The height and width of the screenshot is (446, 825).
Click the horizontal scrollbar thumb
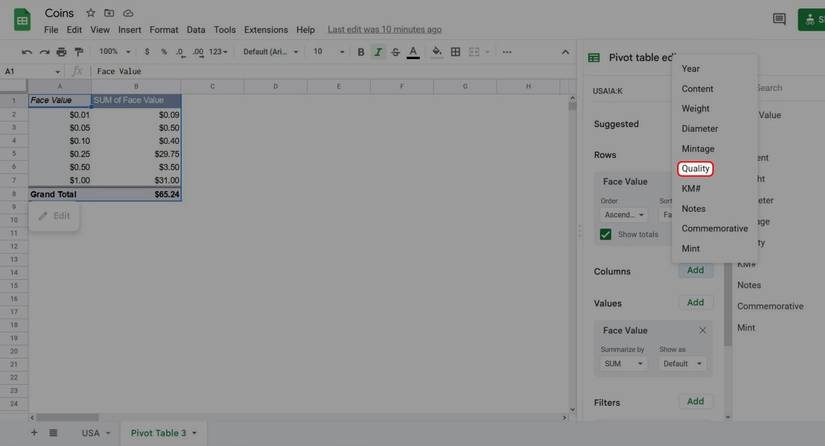(x=67, y=417)
